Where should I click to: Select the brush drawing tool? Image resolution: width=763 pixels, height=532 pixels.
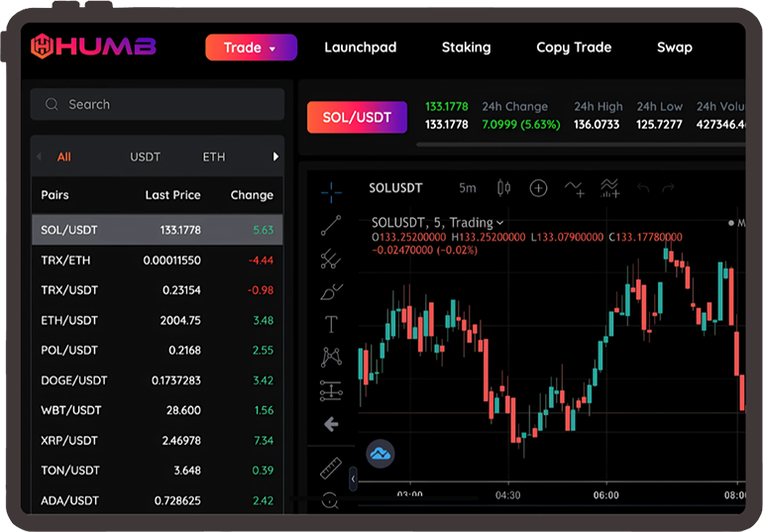click(x=331, y=292)
